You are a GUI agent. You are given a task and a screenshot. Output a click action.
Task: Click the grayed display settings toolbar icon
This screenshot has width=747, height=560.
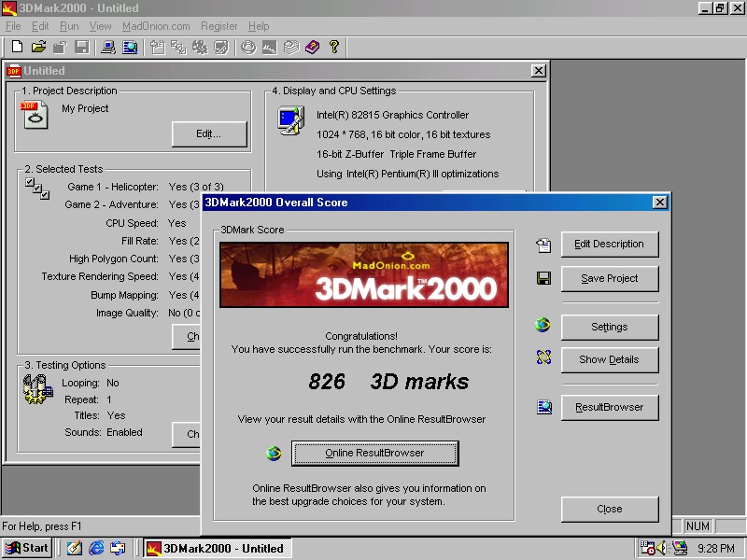[221, 47]
